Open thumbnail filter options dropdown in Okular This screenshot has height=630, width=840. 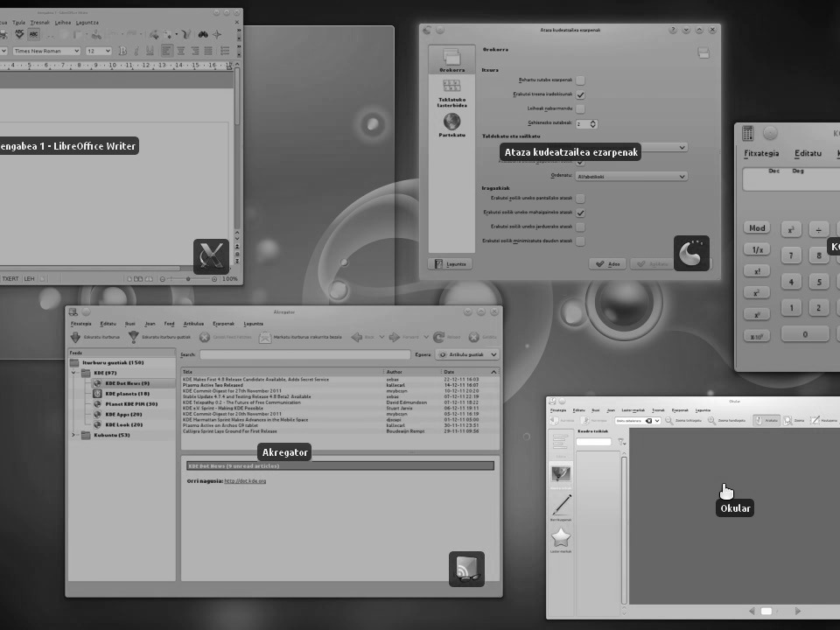[621, 442]
